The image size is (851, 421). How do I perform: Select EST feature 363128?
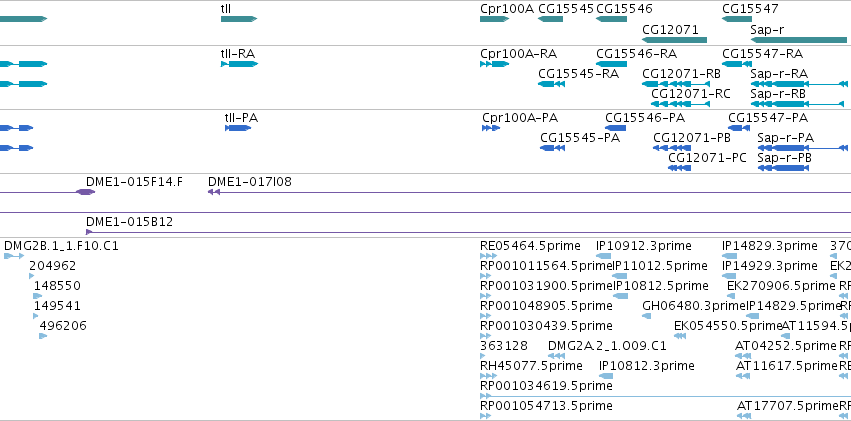482,356
